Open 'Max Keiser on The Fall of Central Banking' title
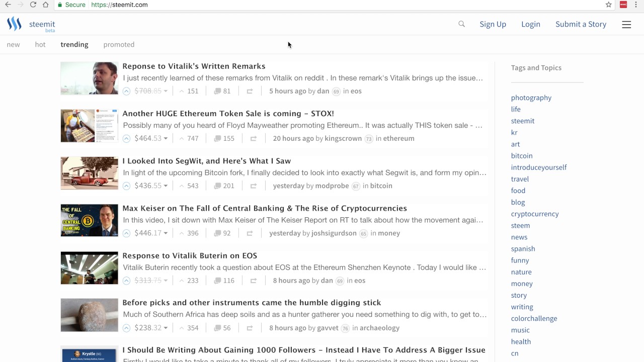644x362 pixels. click(x=265, y=208)
